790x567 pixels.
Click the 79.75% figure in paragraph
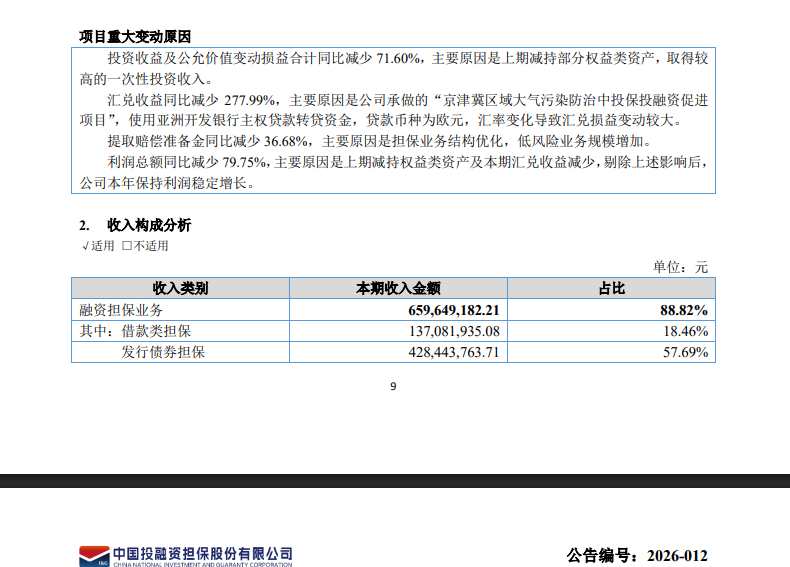point(244,162)
